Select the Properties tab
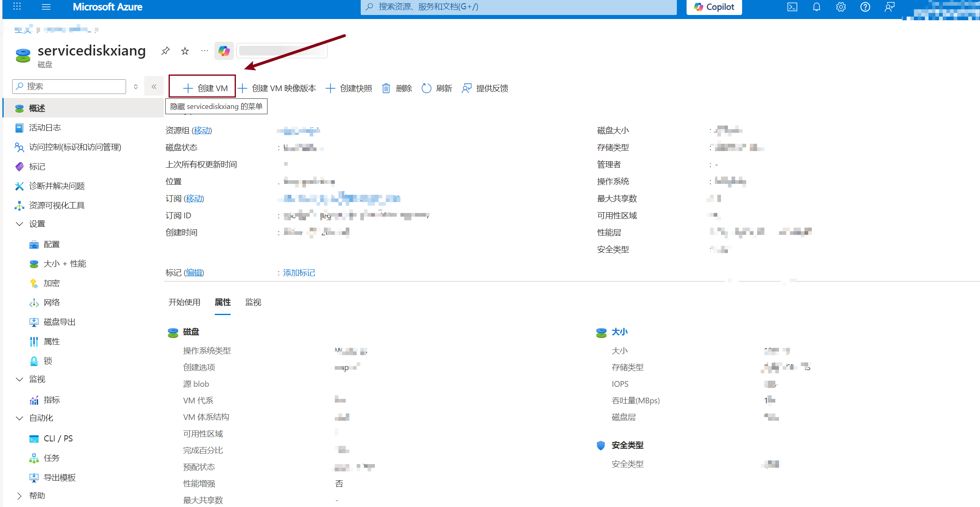The height and width of the screenshot is (507, 980). pyautogui.click(x=223, y=302)
